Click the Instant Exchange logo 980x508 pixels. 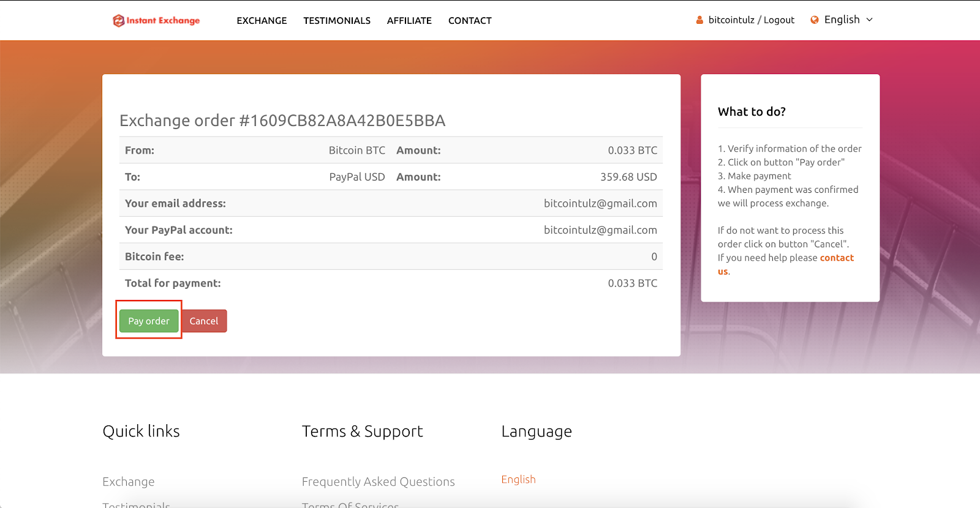(x=156, y=20)
